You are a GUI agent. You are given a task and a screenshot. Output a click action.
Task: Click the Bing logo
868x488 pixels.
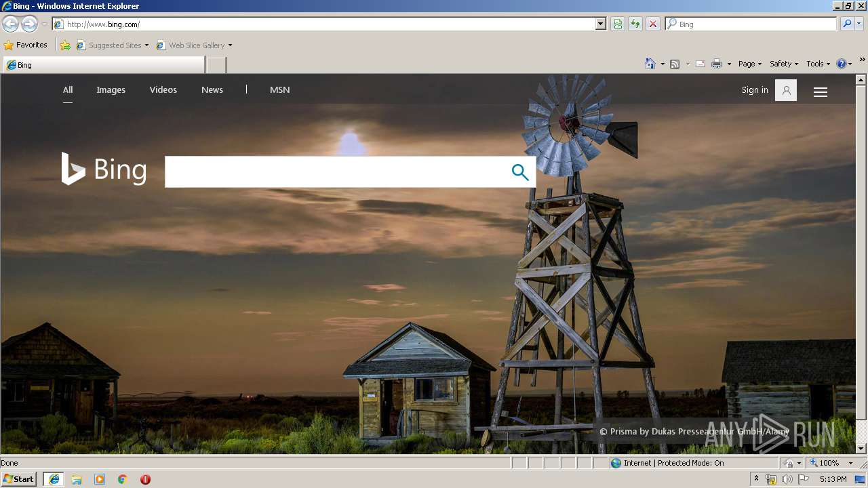coord(104,169)
